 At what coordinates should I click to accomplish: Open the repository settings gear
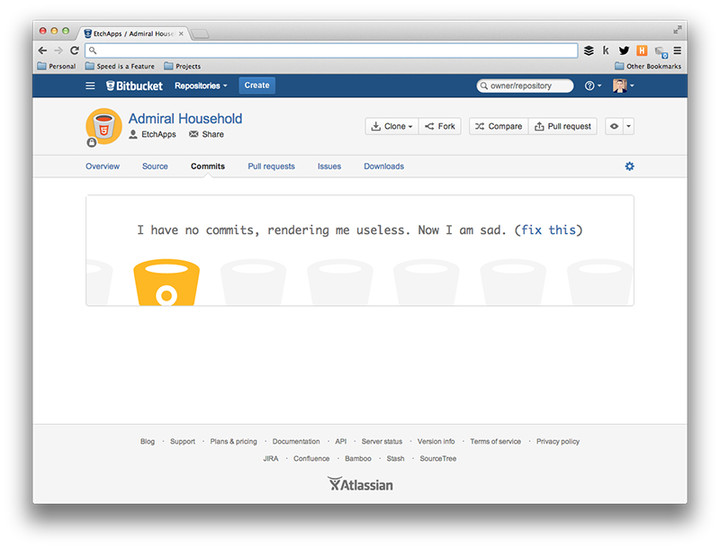pos(630,166)
